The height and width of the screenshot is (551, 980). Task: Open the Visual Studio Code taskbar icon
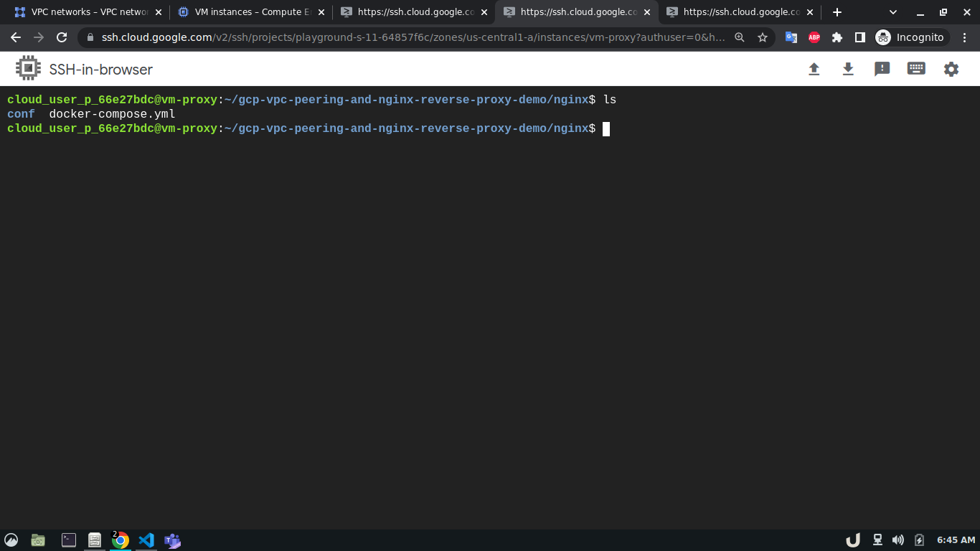click(146, 540)
